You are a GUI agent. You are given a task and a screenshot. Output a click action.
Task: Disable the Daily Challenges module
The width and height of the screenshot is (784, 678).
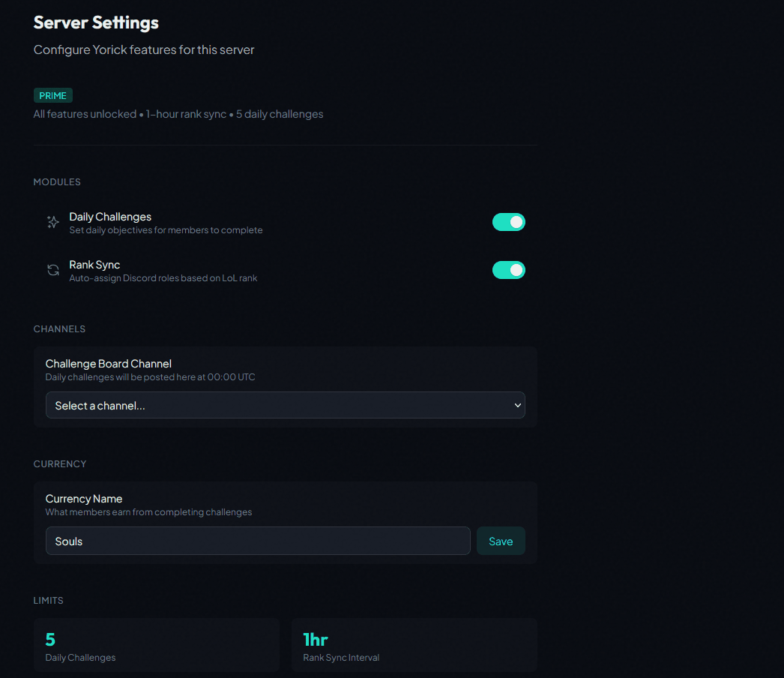509,222
